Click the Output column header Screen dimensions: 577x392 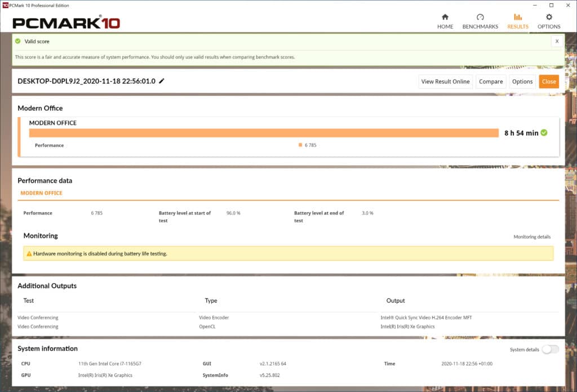click(x=395, y=300)
